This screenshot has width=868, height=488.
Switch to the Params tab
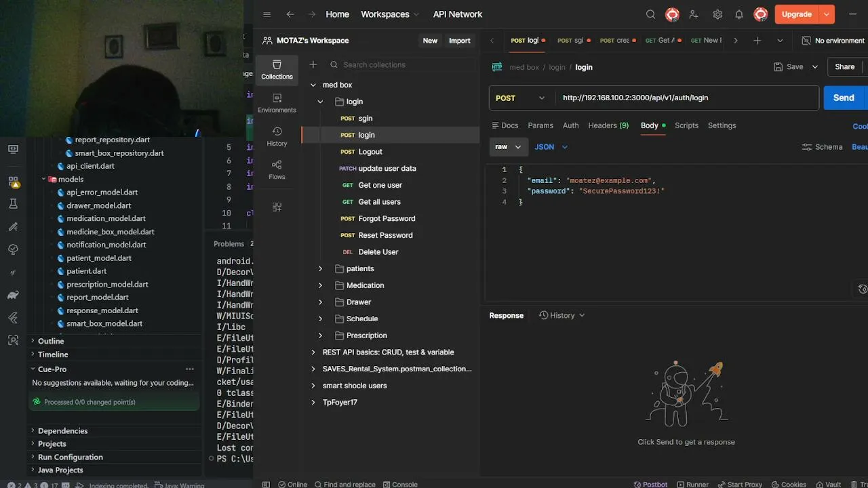540,125
